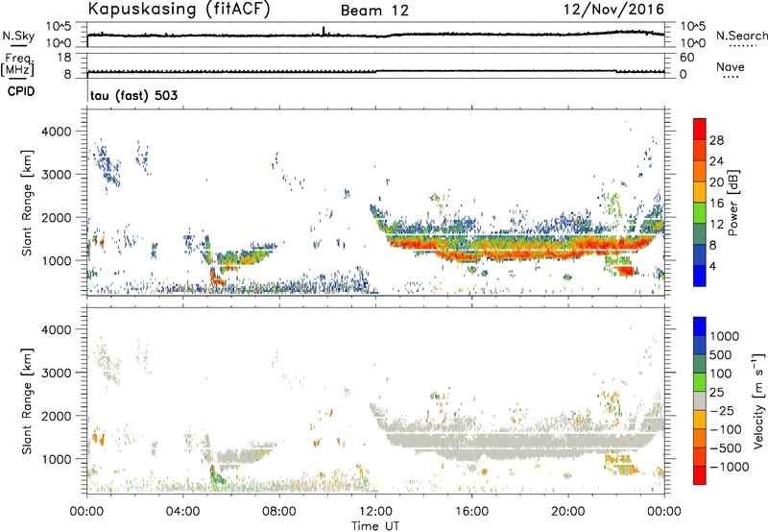Select the yellow 16–20 dB Power colorbar segment
The width and height of the screenshot is (768, 532).
pyautogui.click(x=700, y=192)
